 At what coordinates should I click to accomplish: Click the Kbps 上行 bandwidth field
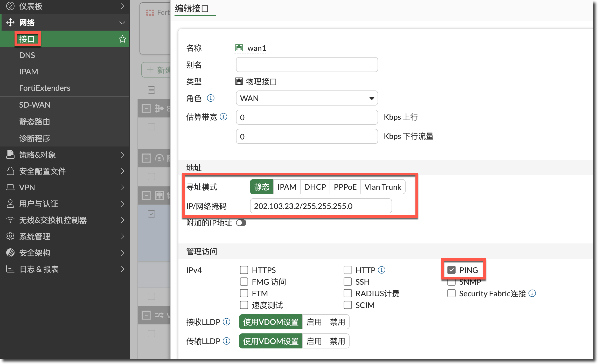pos(307,117)
